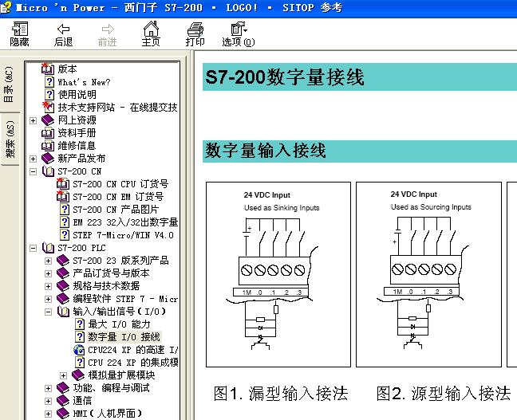
Task: Collapse the S7-200 CN node
Action: point(33,171)
